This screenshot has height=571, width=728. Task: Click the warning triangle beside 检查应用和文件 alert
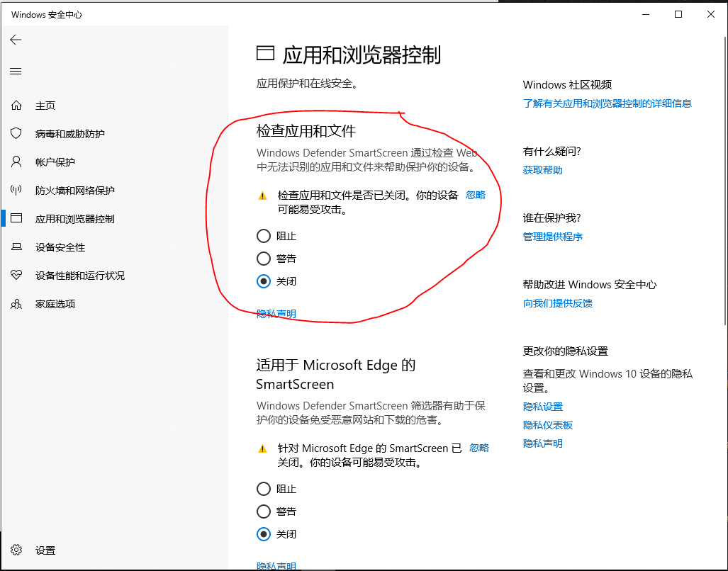262,196
